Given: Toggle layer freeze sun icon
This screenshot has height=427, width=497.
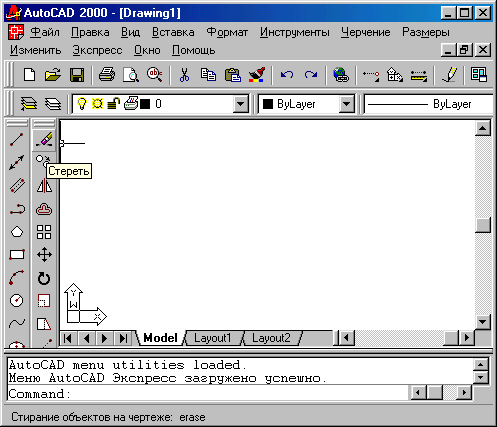Looking at the screenshot, I should pos(97,104).
